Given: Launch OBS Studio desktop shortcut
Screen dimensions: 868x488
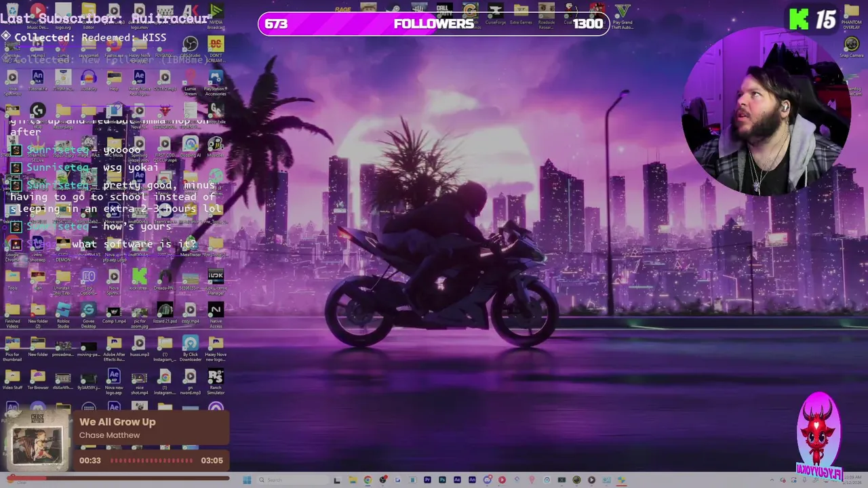Looking at the screenshot, I should 190,47.
